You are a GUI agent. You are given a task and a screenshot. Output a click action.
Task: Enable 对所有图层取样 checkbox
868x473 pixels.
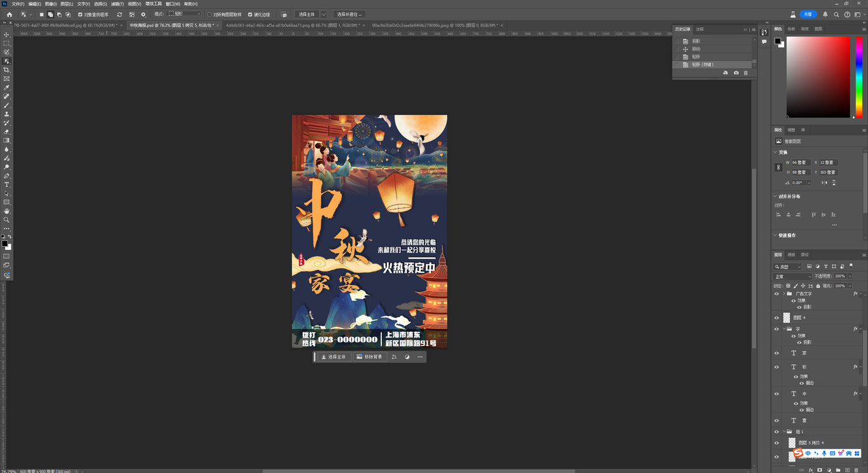209,14
